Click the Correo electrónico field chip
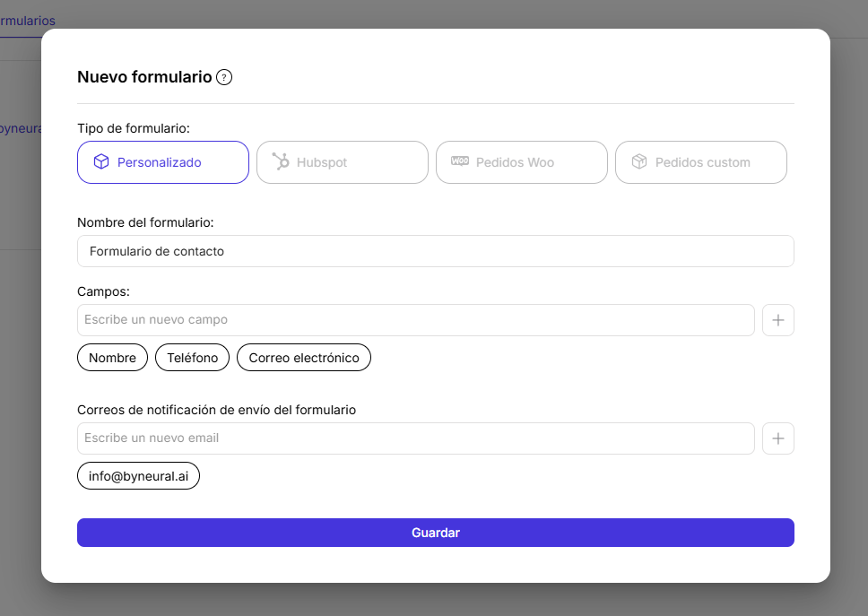Screen dimensions: 868x616 pos(302,357)
